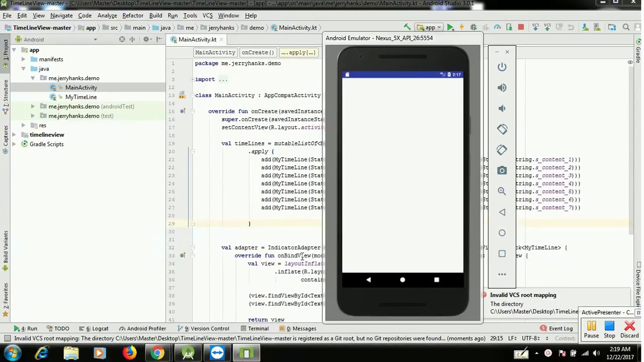The height and width of the screenshot is (362, 644).
Task: Start debugging with the bug icon
Action: pos(474,27)
